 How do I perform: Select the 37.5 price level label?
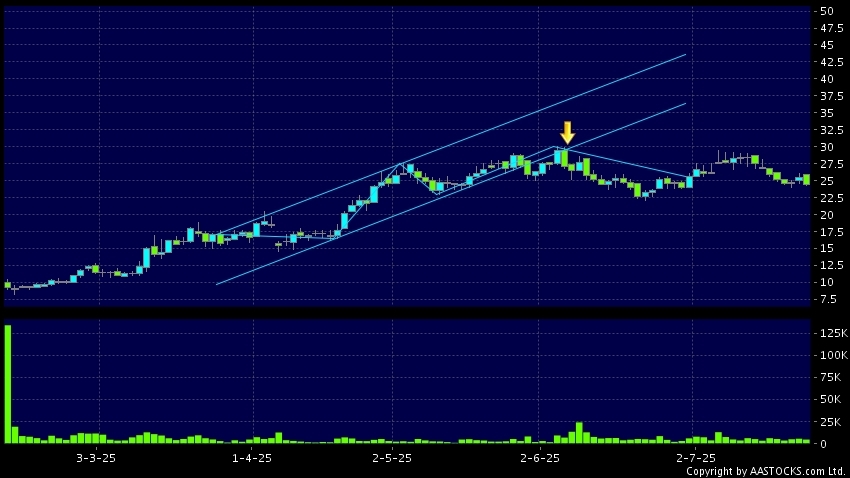pyautogui.click(x=832, y=96)
